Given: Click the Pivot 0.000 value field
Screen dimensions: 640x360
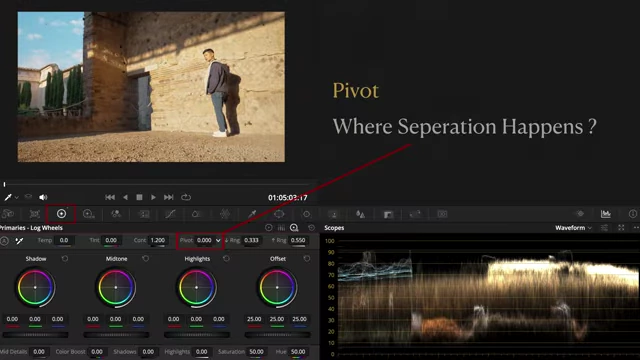Looking at the screenshot, I should tap(204, 240).
